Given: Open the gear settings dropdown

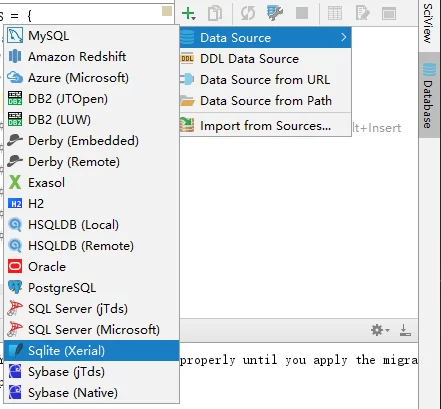Looking at the screenshot, I should pyautogui.click(x=380, y=330).
